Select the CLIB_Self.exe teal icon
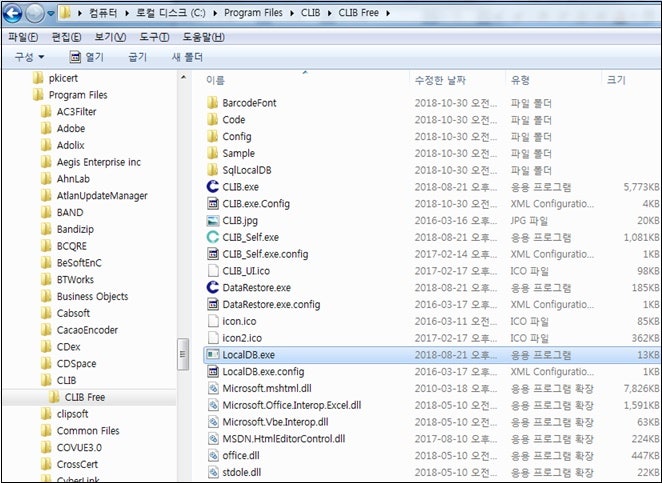Image resolution: width=662 pixels, height=483 pixels. pos(213,237)
